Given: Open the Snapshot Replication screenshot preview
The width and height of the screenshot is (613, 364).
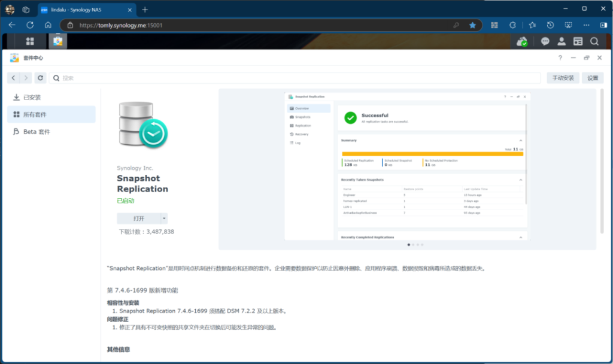Looking at the screenshot, I should [x=407, y=167].
